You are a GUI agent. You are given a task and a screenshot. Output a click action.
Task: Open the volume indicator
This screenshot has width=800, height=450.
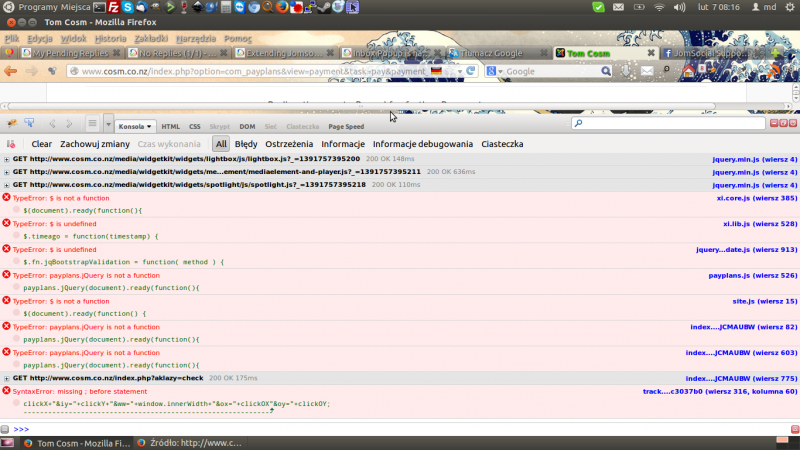pos(679,7)
